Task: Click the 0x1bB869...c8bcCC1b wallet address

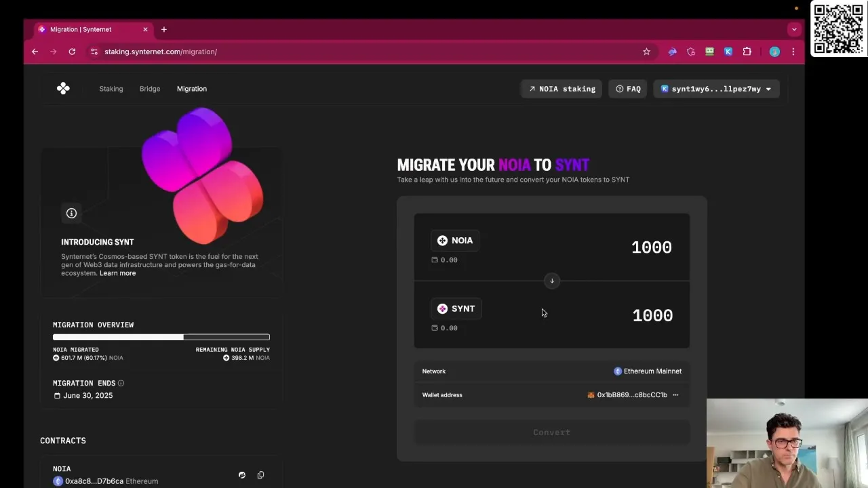Action: (x=627, y=395)
